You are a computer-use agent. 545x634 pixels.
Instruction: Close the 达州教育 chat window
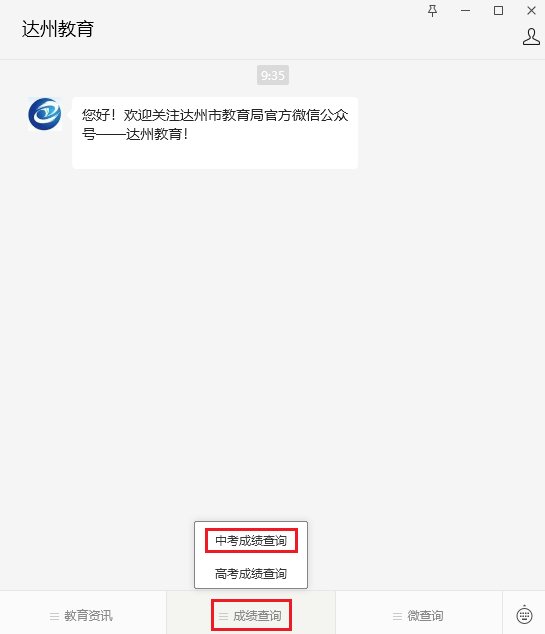(x=531, y=11)
